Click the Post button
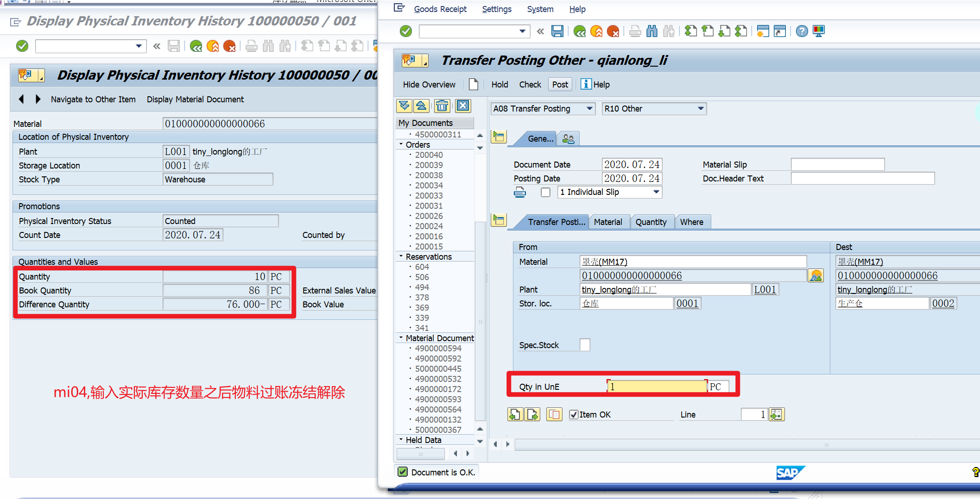The image size is (980, 499). coord(560,84)
